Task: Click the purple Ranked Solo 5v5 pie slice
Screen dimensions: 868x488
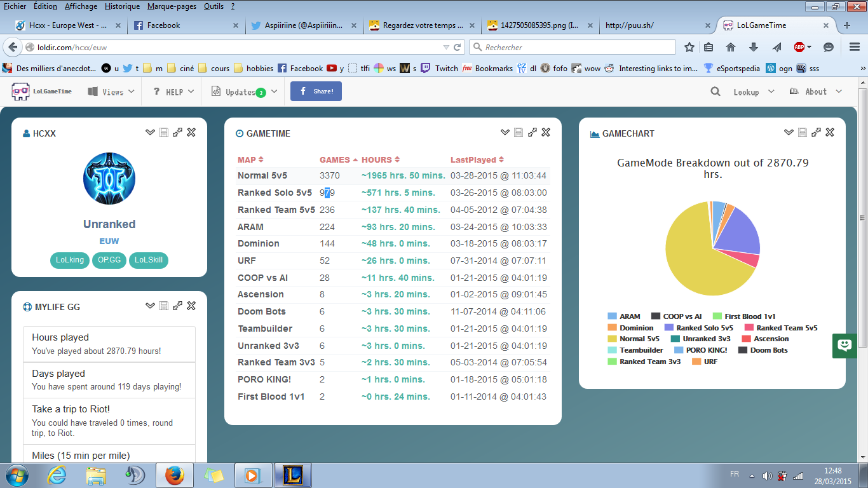Action: coord(740,233)
